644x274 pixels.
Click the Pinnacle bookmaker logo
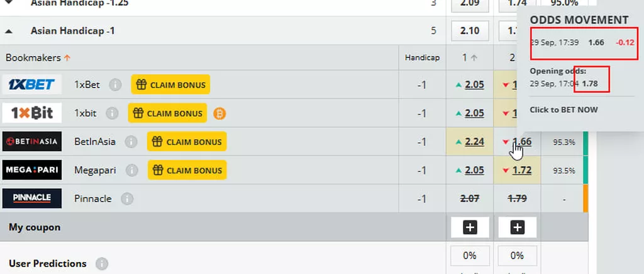(31, 198)
